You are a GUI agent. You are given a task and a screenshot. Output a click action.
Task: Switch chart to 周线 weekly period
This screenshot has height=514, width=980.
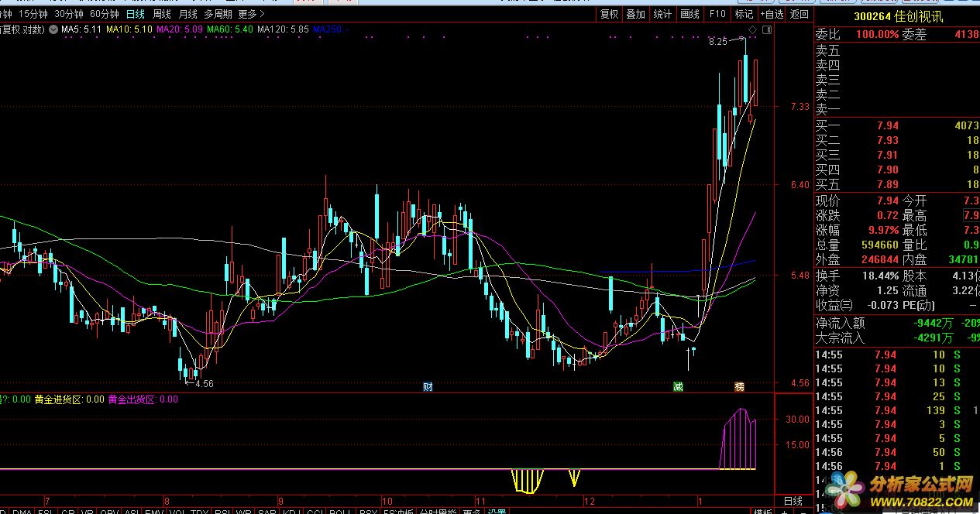coord(162,14)
